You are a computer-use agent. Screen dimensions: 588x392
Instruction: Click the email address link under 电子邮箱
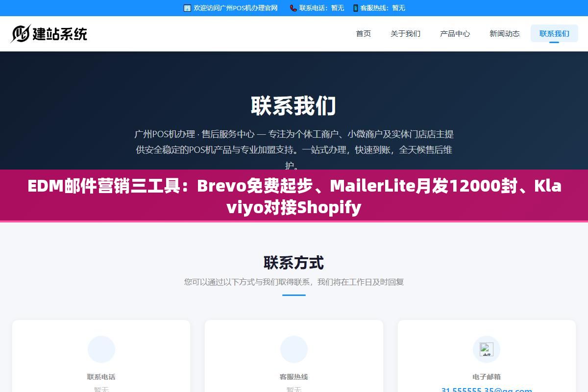click(x=487, y=390)
